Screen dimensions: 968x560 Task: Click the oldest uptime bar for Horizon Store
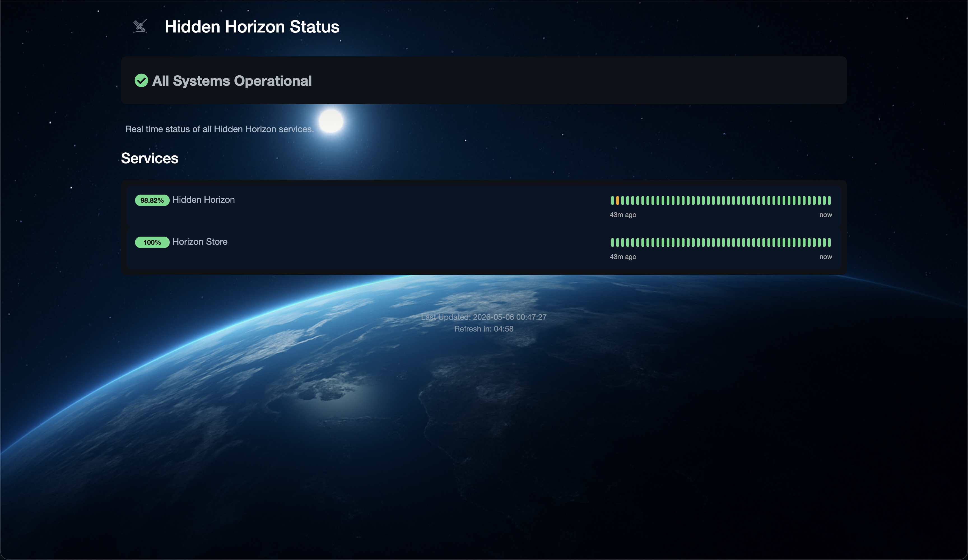pos(612,242)
